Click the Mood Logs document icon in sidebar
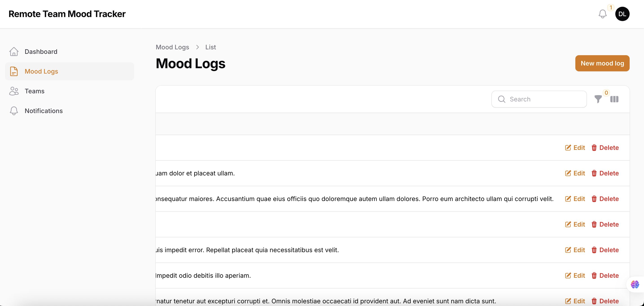Viewport: 644px width, 306px height. point(14,71)
